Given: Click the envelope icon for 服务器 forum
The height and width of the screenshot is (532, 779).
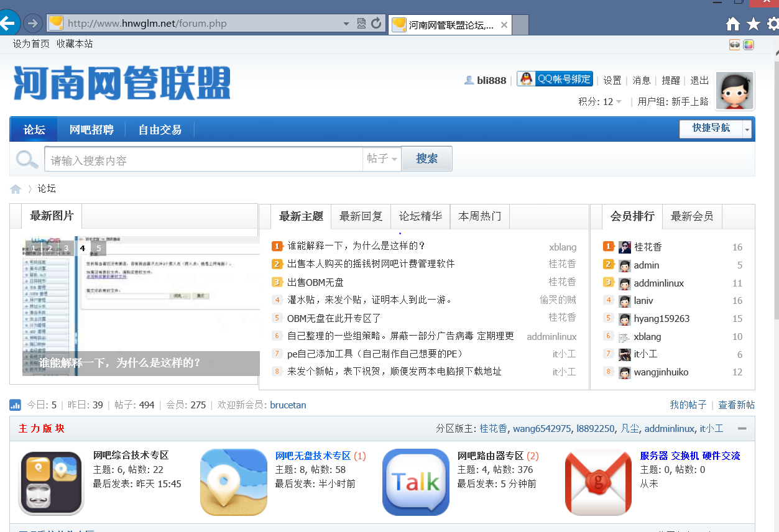Looking at the screenshot, I should (598, 482).
